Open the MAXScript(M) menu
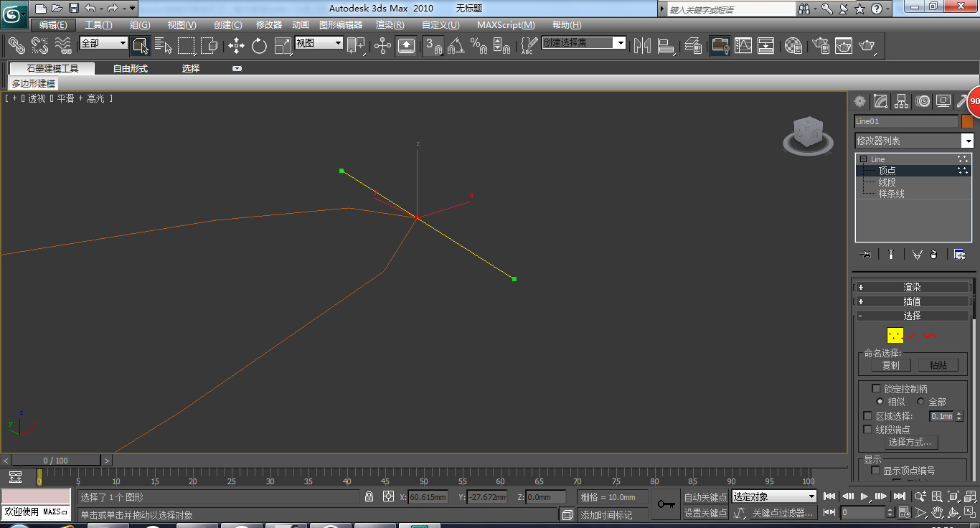 click(x=506, y=25)
